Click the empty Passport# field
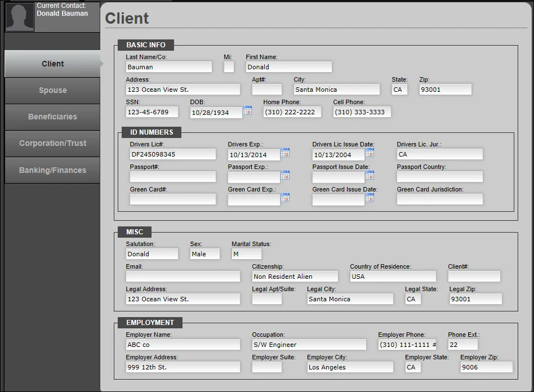Image resolution: width=534 pixels, height=392 pixels. coord(172,176)
